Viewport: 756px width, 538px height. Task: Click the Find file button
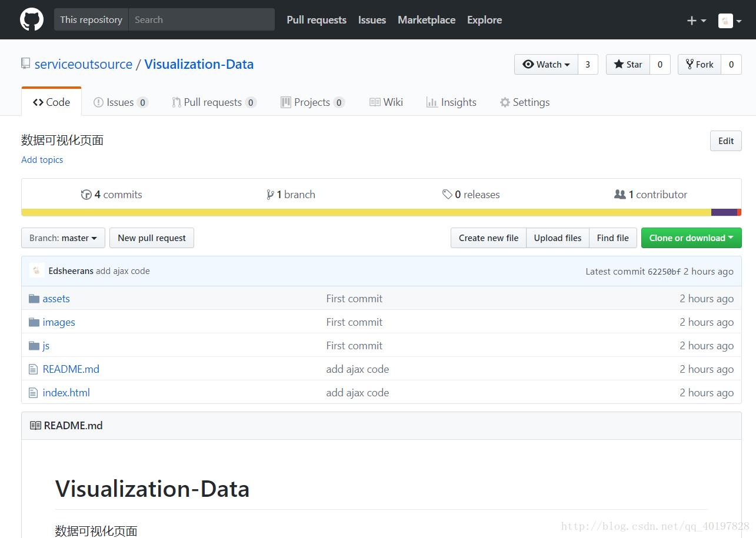[x=613, y=238]
